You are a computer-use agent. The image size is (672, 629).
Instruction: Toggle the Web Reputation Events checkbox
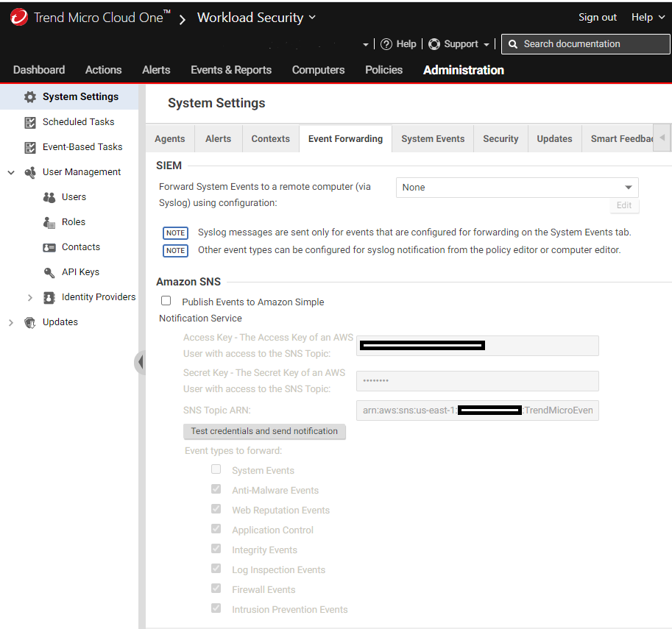coord(216,508)
